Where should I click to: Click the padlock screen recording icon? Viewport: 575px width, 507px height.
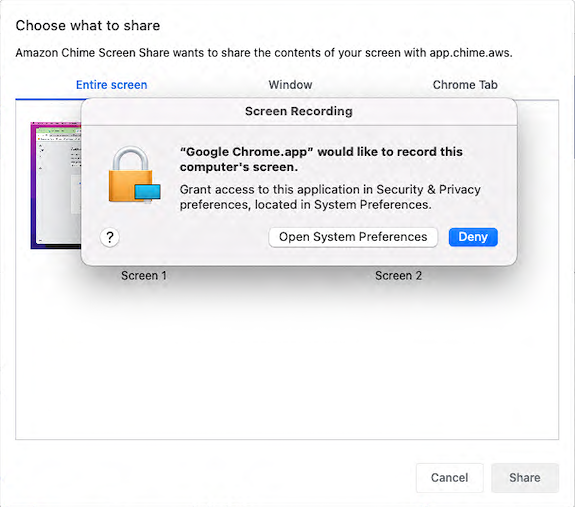pos(135,175)
